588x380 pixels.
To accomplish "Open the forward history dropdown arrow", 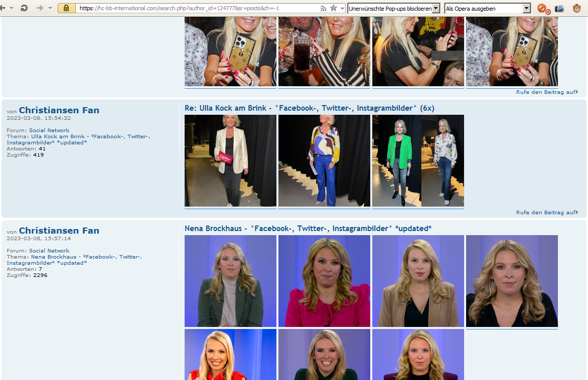I will tap(50, 8).
